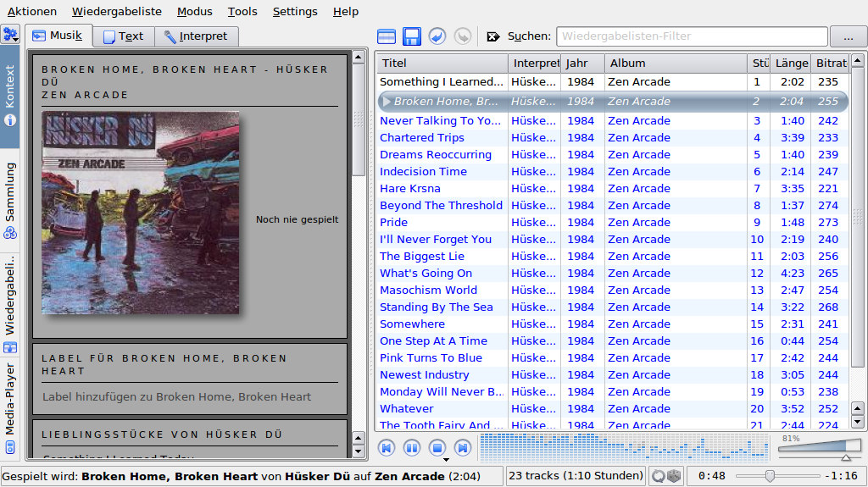The height and width of the screenshot is (487, 868).
Task: Adjust the 81% volume slider
Action: coord(820,446)
